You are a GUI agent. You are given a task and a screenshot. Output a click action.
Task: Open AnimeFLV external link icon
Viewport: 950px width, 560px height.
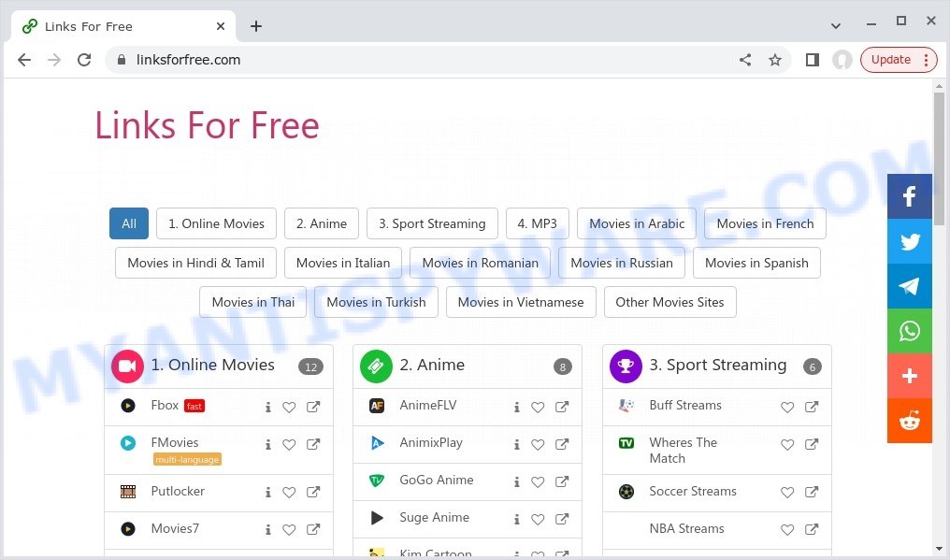(562, 407)
